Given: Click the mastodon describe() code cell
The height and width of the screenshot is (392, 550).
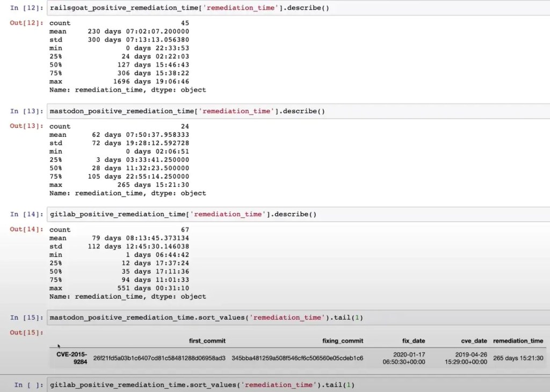Looking at the screenshot, I should (x=298, y=111).
